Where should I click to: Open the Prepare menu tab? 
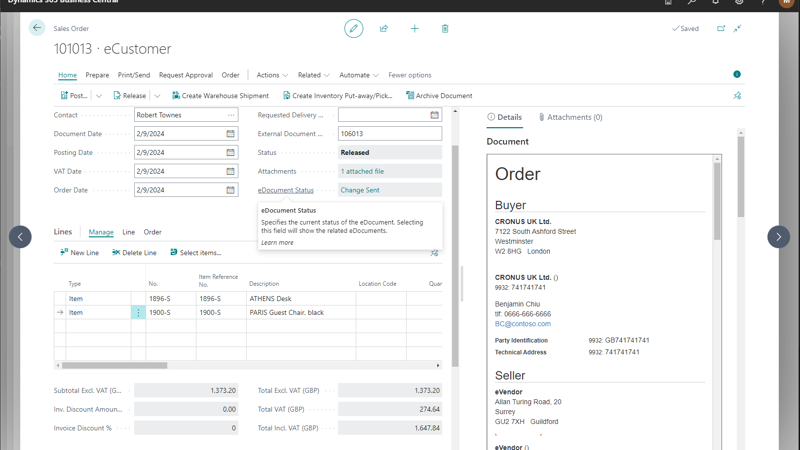pyautogui.click(x=97, y=75)
